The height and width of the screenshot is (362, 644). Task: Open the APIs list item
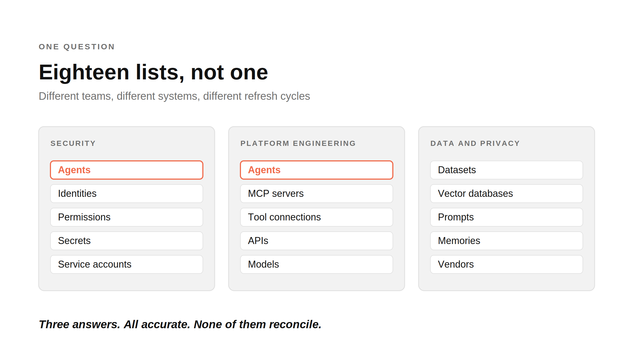(316, 241)
